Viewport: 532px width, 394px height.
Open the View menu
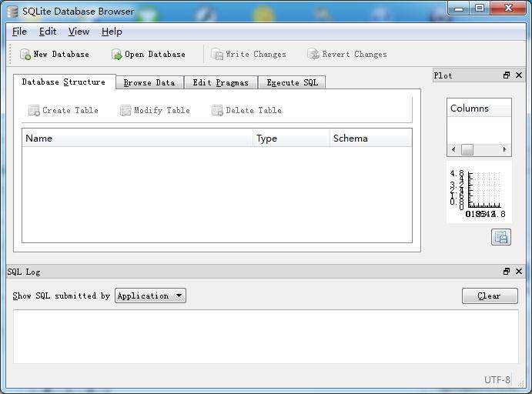click(x=79, y=32)
